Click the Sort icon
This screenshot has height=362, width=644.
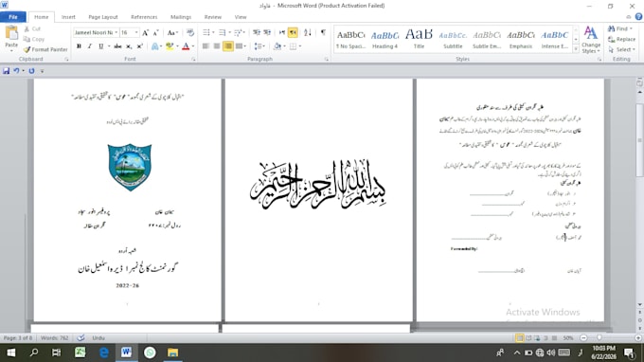(308, 32)
